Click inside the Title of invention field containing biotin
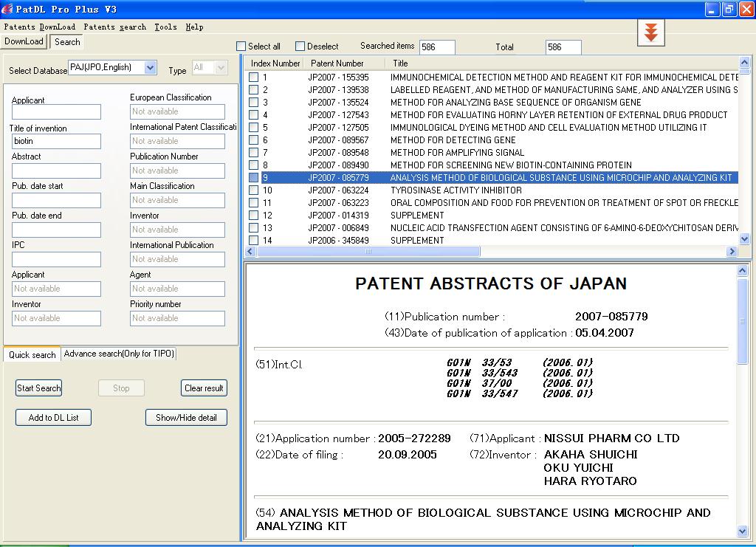 [55, 141]
